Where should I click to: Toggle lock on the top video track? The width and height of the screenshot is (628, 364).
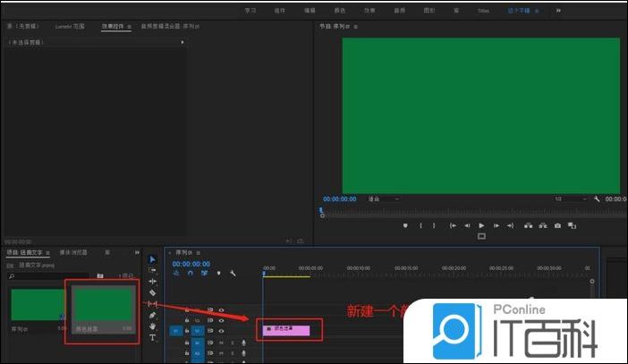[x=186, y=309]
